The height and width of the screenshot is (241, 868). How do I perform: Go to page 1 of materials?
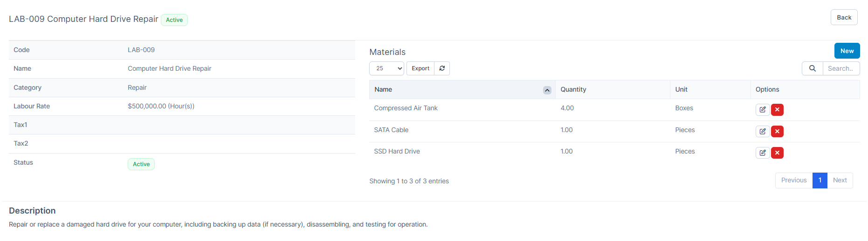coord(820,181)
